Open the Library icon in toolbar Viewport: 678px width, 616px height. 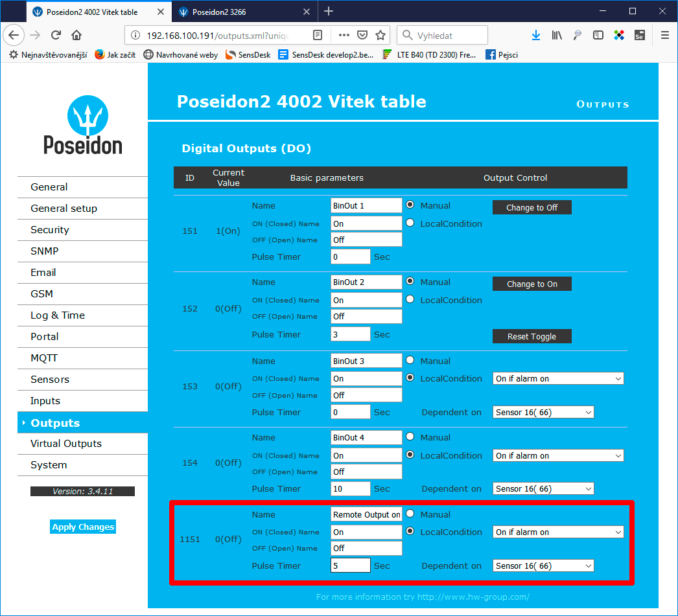557,36
